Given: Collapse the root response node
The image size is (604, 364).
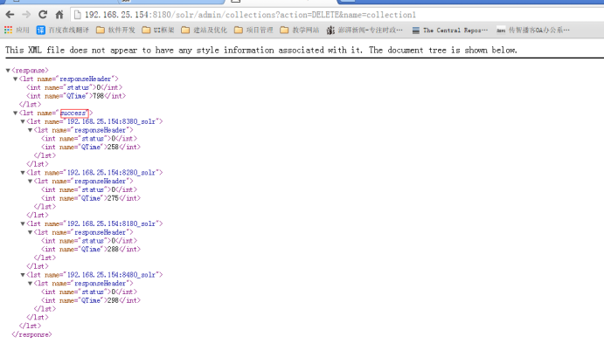Looking at the screenshot, I should 8,71.
